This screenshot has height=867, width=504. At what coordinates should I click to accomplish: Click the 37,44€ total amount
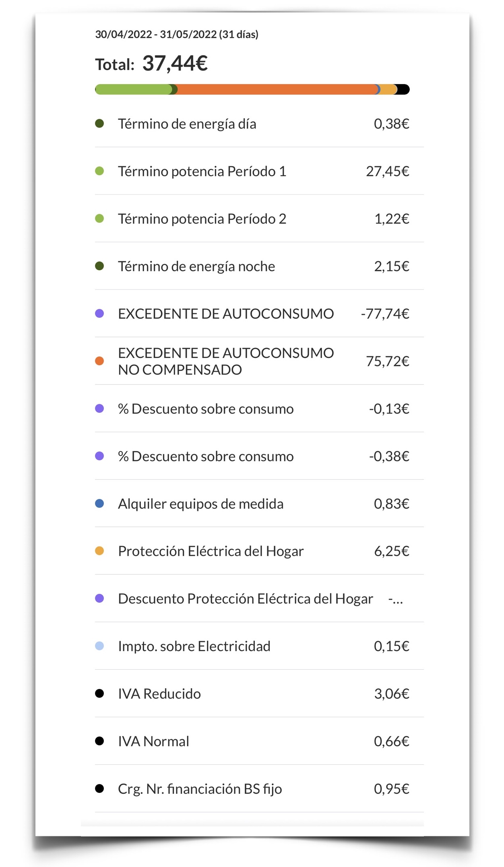pos(175,63)
